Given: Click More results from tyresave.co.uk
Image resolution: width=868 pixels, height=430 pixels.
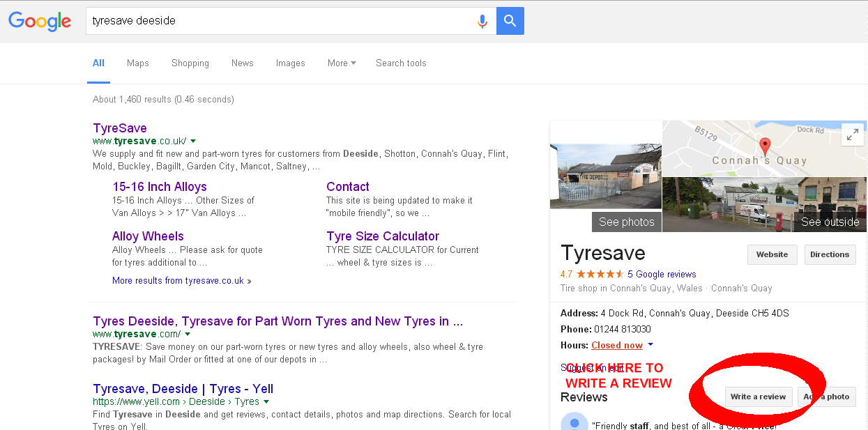Looking at the screenshot, I should point(182,281).
